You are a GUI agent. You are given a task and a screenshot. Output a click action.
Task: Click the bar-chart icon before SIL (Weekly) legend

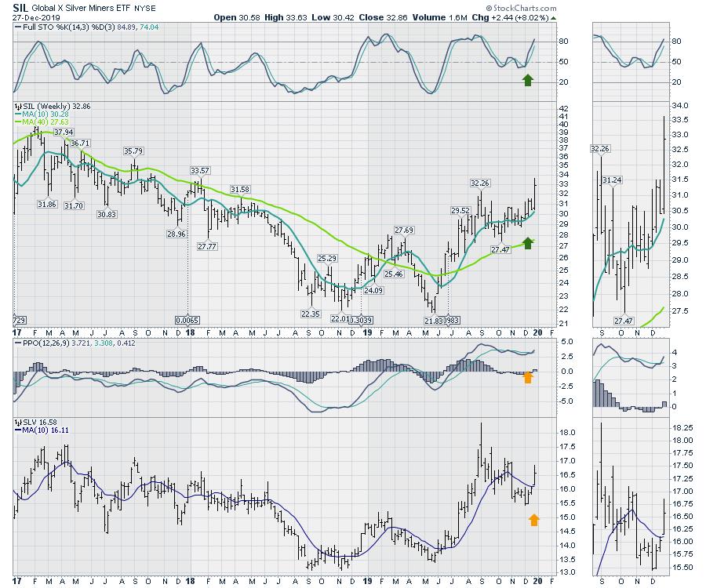pos(17,107)
